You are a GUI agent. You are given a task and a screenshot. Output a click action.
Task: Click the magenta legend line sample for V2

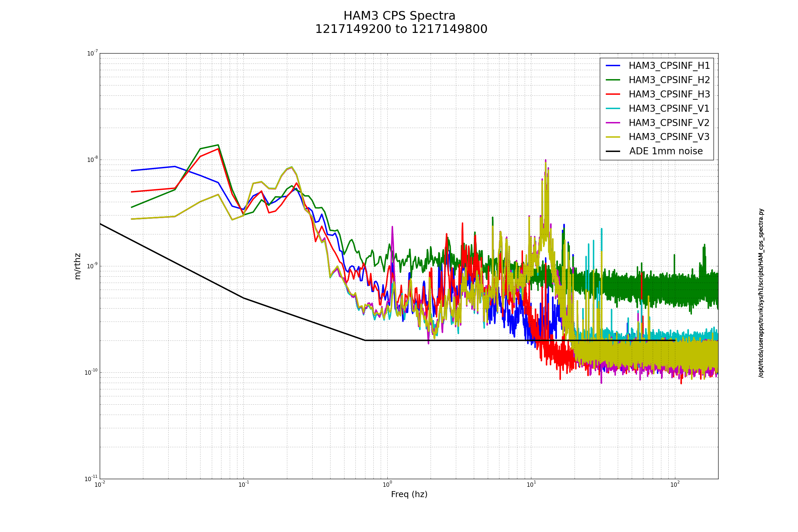click(613, 122)
